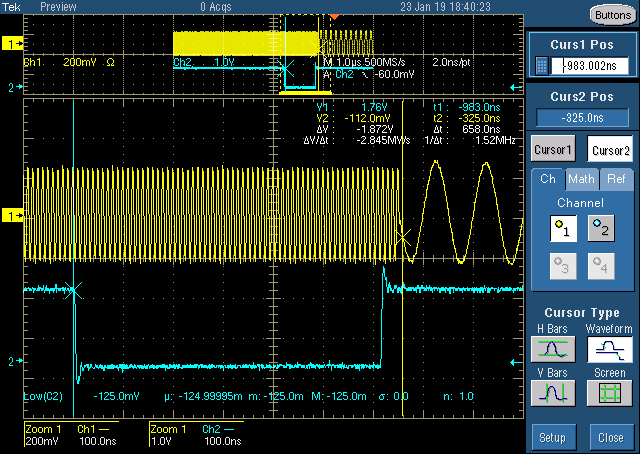Click the Curs1 Pos value field
Viewport: 640px width, 454px height.
pos(590,65)
